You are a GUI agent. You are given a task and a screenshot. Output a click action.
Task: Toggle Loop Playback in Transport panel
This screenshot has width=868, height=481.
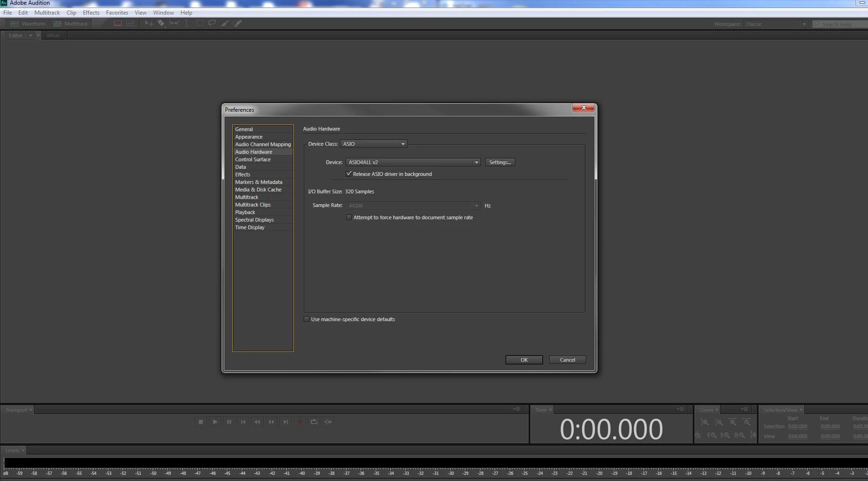[x=314, y=422]
